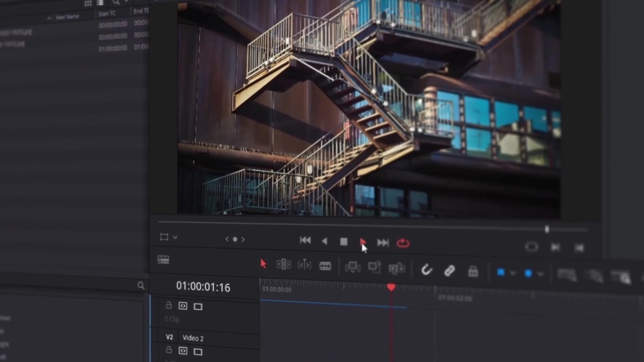
Task: Click the Play button in transport controls
Action: click(363, 242)
